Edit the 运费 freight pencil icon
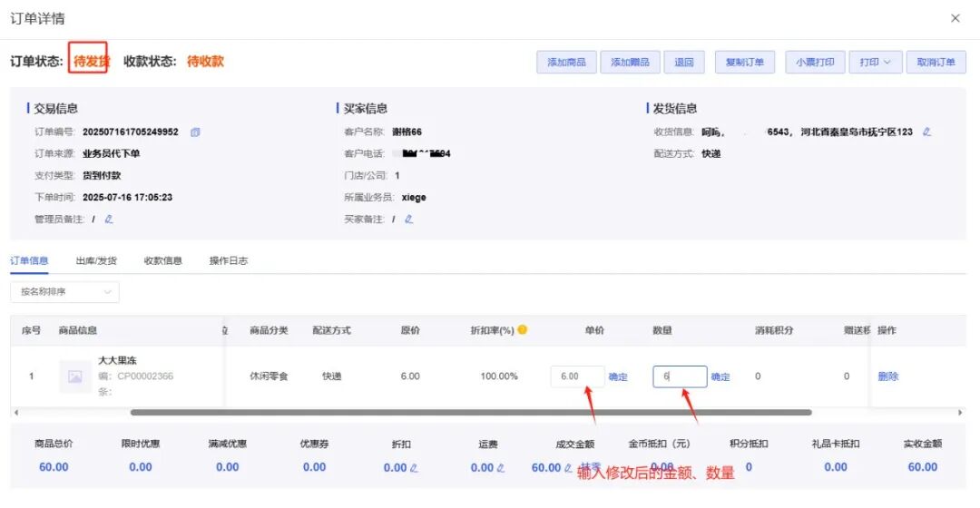The height and width of the screenshot is (508, 980). click(501, 467)
